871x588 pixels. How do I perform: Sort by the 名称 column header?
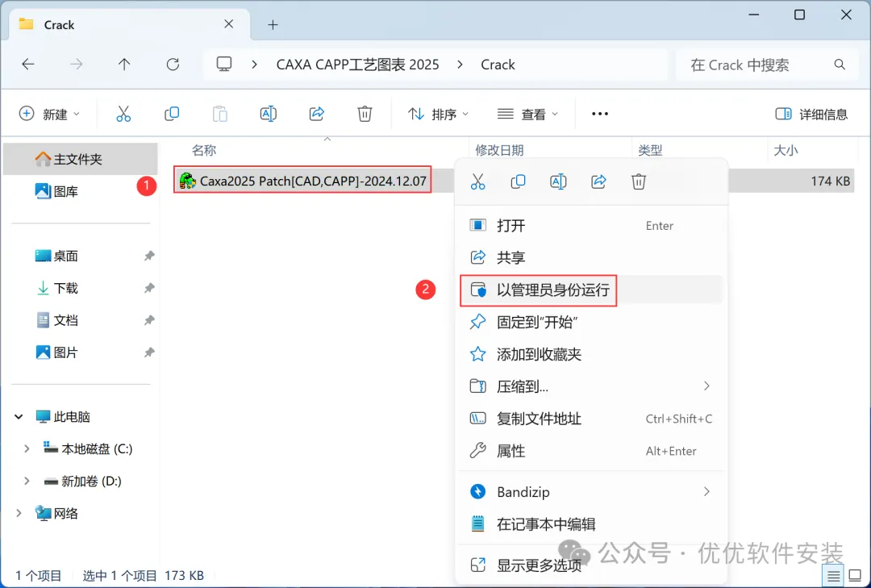[204, 150]
